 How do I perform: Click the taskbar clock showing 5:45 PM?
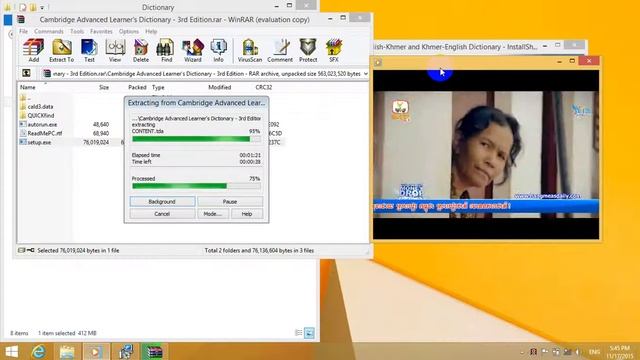coord(620,352)
